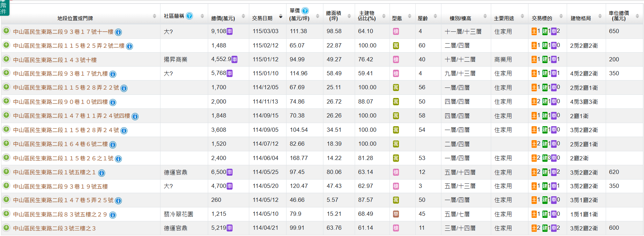
Task: Sort by 交易日期 column
Action: (x=281, y=16)
